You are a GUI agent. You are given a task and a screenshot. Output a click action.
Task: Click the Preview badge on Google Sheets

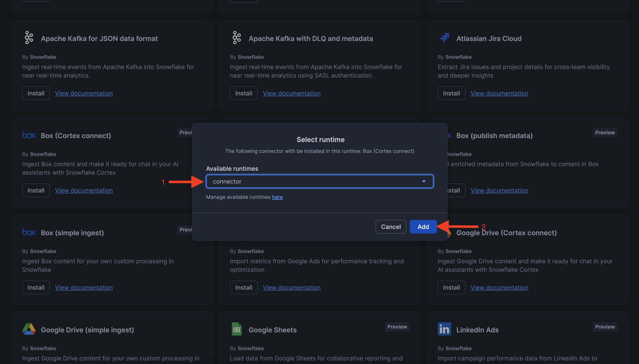(x=397, y=327)
